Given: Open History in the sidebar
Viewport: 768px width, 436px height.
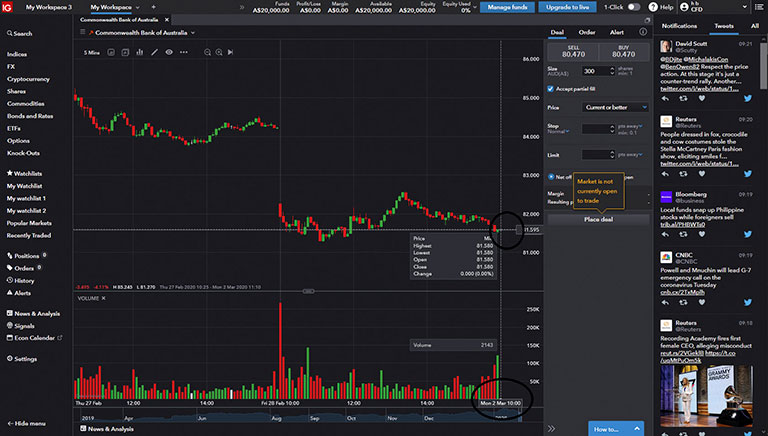Looking at the screenshot, I should (21, 281).
